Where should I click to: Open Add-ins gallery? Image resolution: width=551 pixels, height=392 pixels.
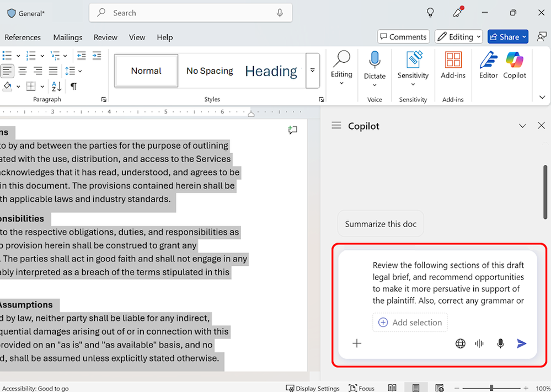click(453, 65)
